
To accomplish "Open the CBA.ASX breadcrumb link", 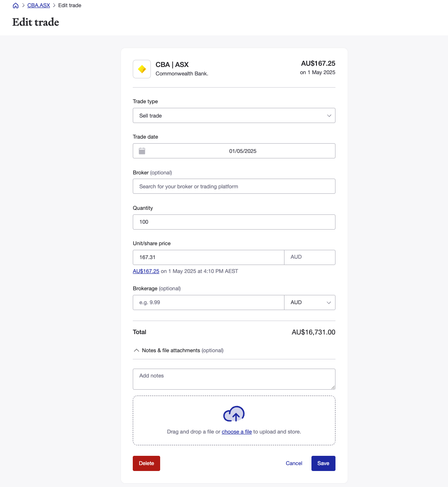I will [x=38, y=5].
